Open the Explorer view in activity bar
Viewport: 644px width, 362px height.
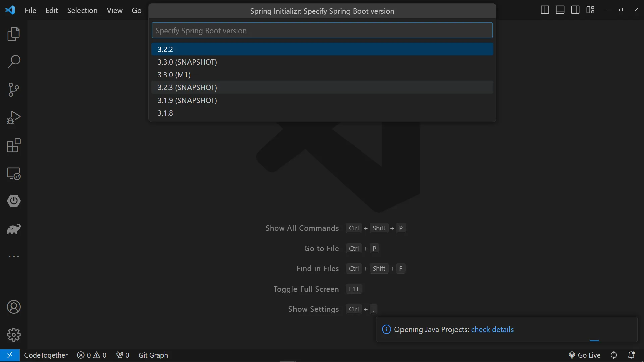pos(14,34)
